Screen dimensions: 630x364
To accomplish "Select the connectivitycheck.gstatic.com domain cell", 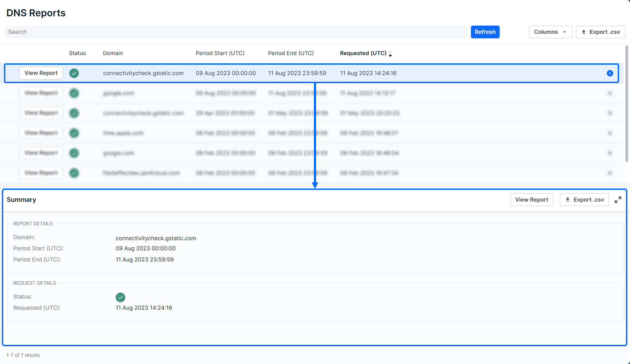I will click(x=143, y=73).
